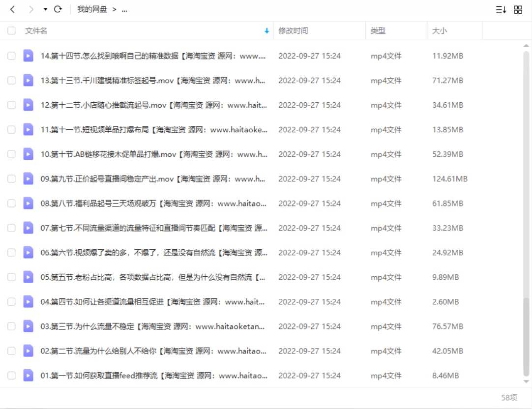Click video icon of 12.第十二节 file
The height and width of the screenshot is (409, 532).
28,105
